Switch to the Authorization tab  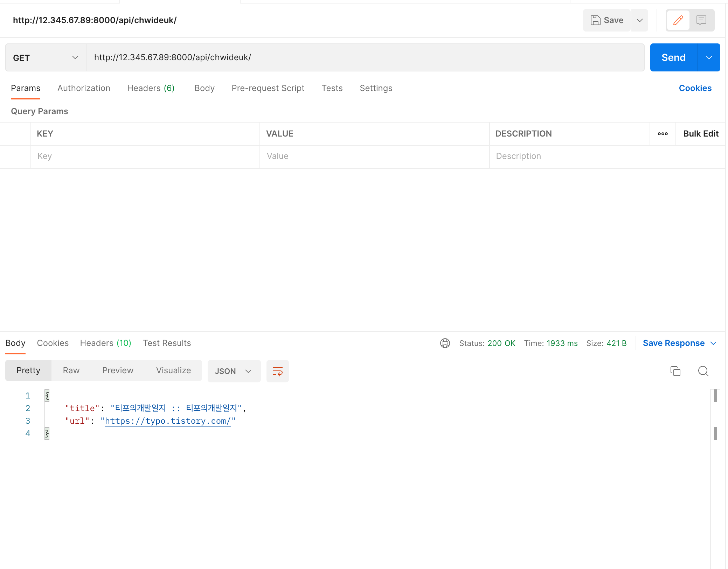pos(84,88)
